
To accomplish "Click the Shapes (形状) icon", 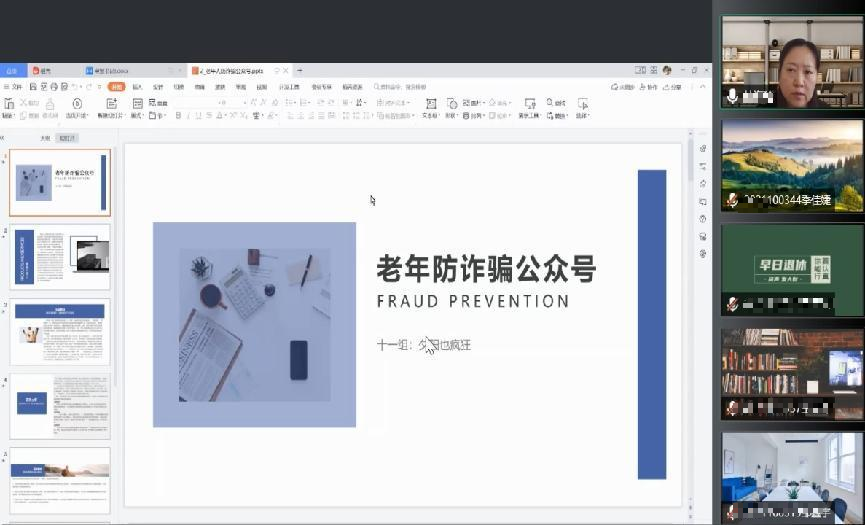I will tap(452, 103).
